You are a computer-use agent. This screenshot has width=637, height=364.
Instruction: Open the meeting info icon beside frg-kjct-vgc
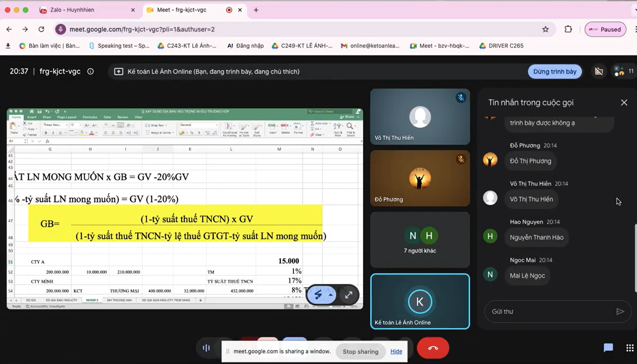[91, 72]
